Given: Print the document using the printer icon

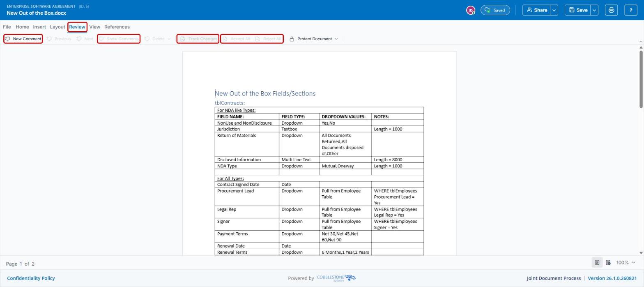Looking at the screenshot, I should (x=611, y=10).
